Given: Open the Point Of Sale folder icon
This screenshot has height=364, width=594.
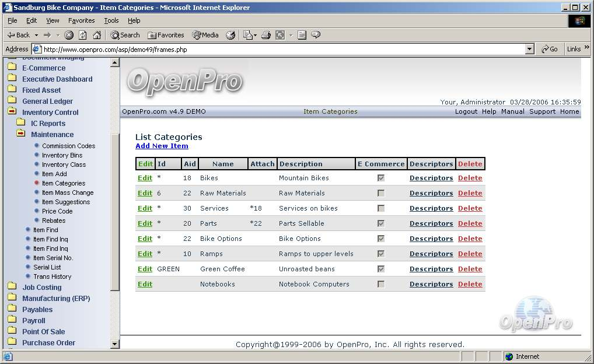Looking at the screenshot, I should (12, 330).
